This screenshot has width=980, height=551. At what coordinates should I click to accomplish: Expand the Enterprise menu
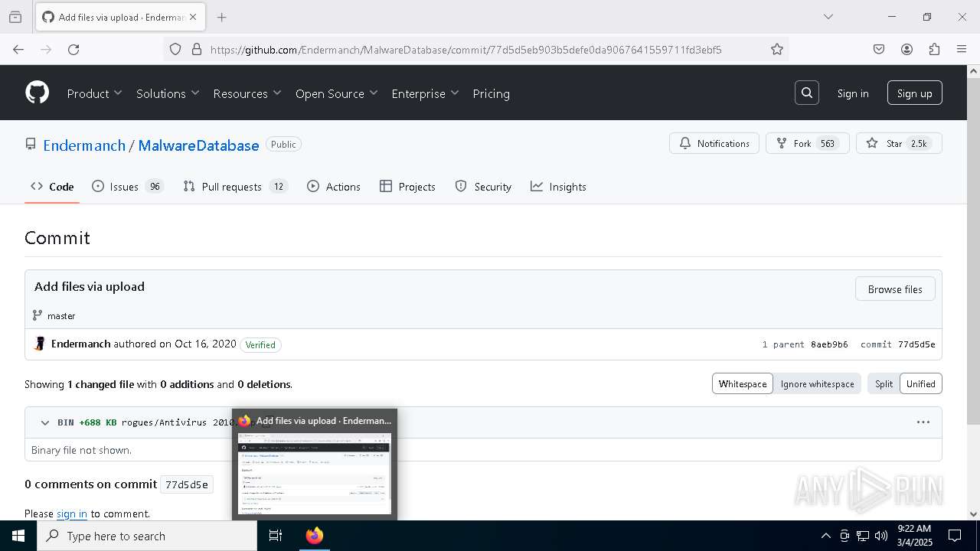[x=425, y=93]
